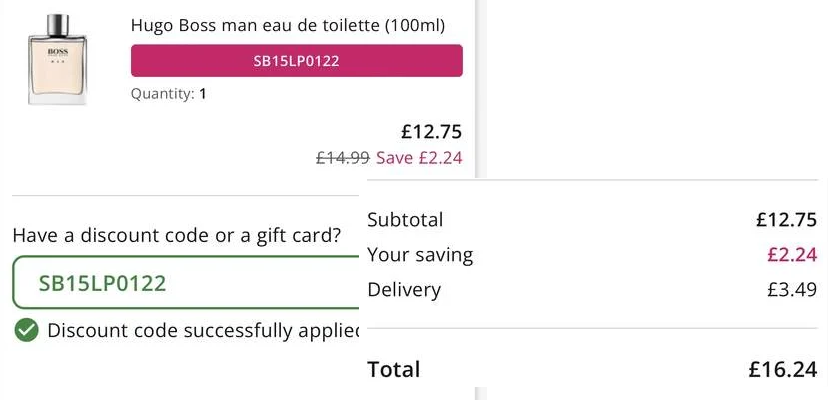828x400 pixels.
Task: Click into the discount code input field
Action: pyautogui.click(x=186, y=283)
